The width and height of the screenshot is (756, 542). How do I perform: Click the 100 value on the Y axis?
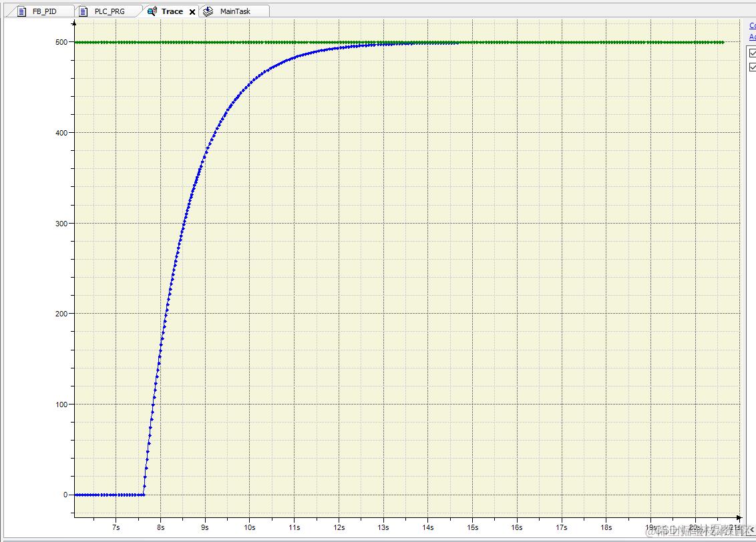click(x=61, y=404)
